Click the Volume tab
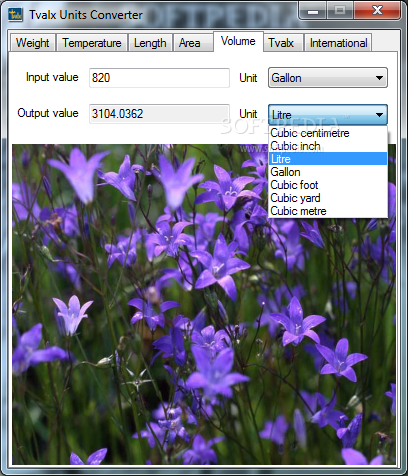Screen dimensions: 408x476 click(238, 41)
